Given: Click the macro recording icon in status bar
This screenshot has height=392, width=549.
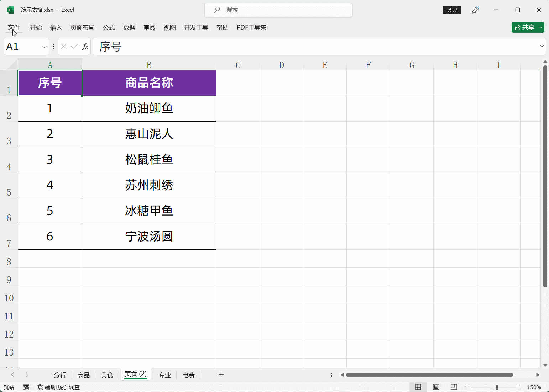Looking at the screenshot, I should [26, 387].
